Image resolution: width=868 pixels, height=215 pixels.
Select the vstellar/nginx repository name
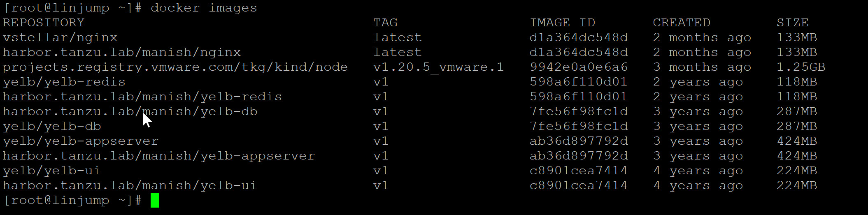[60, 37]
